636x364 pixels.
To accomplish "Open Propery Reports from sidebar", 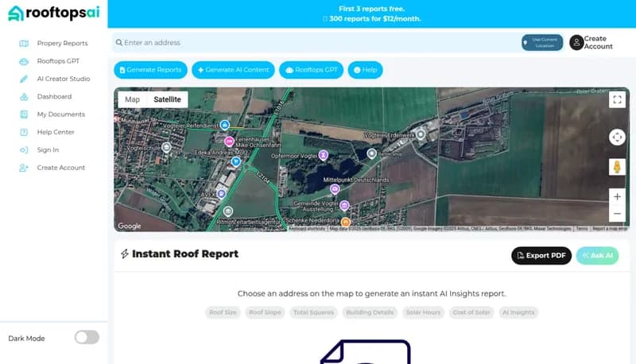I will [x=62, y=43].
